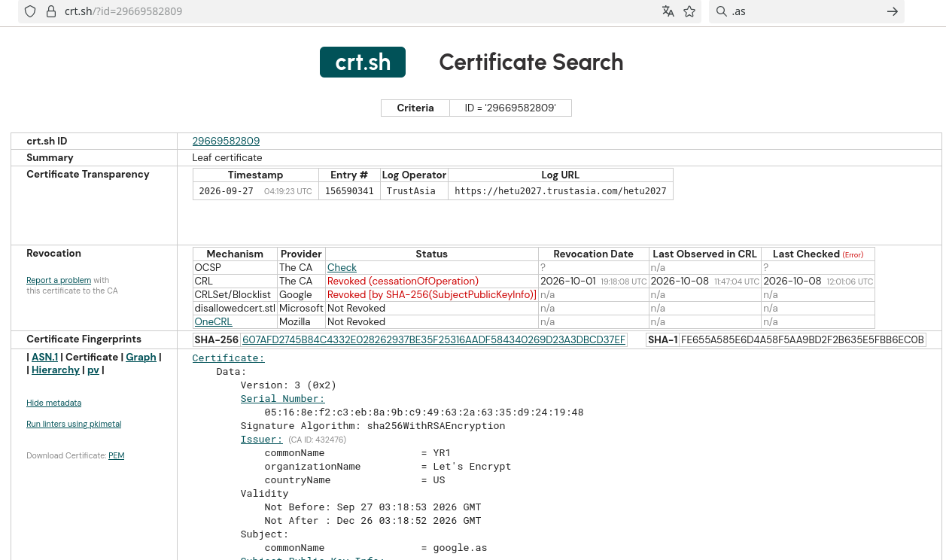Click the padlock site security icon

51,11
